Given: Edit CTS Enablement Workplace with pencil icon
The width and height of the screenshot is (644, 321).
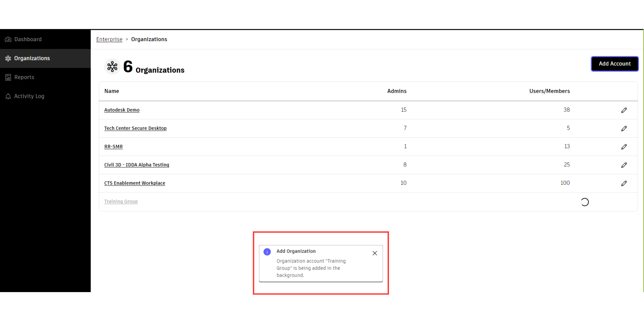Looking at the screenshot, I should click(x=624, y=183).
